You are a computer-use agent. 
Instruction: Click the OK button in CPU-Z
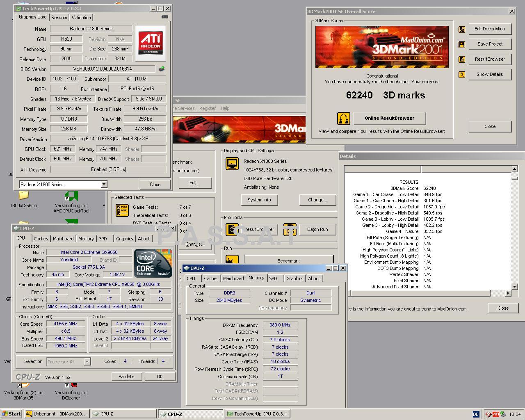coord(160,377)
